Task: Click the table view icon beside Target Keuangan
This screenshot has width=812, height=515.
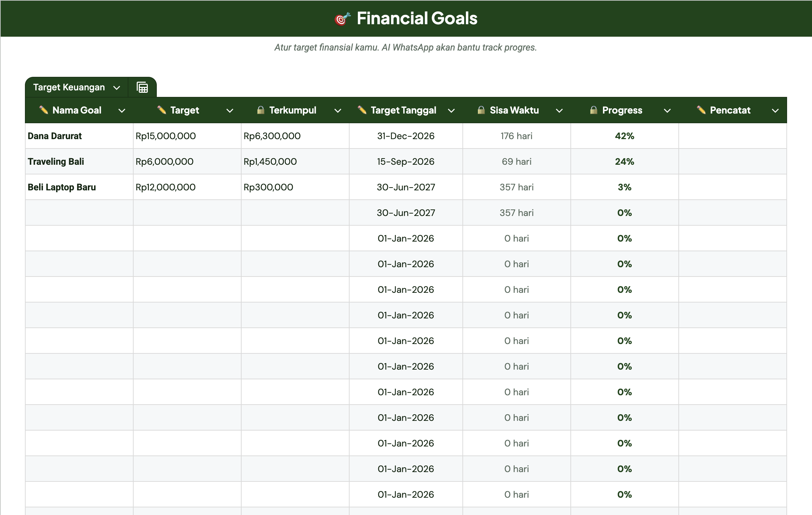Action: coord(142,87)
